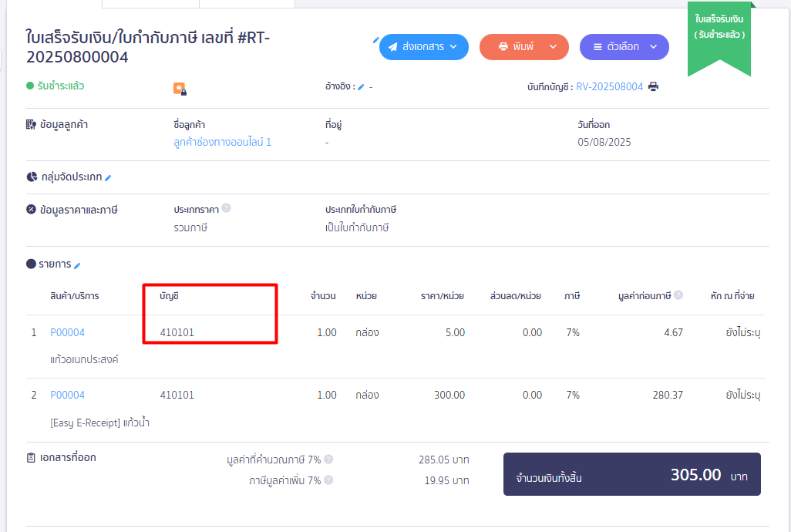Image resolution: width=791 pixels, height=532 pixels.
Task: Click the hamburger icon in ตัวเลือก button
Action: 597,46
